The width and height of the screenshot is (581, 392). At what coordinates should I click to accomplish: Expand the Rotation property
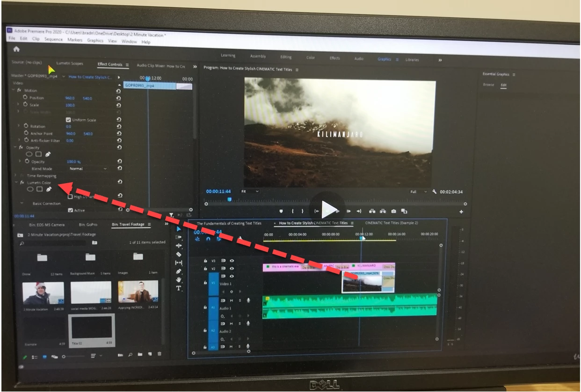coord(19,126)
